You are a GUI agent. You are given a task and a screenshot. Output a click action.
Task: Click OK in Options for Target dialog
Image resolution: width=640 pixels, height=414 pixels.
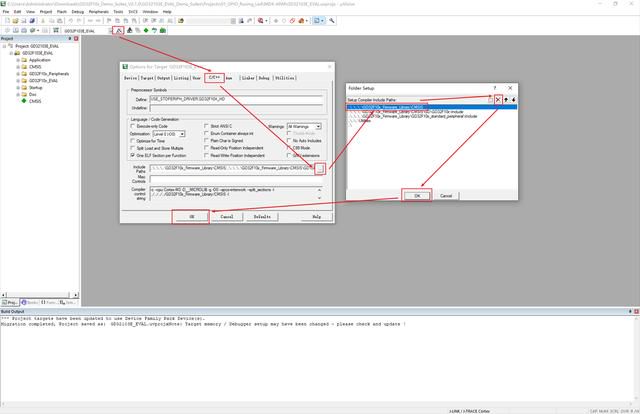tap(191, 217)
